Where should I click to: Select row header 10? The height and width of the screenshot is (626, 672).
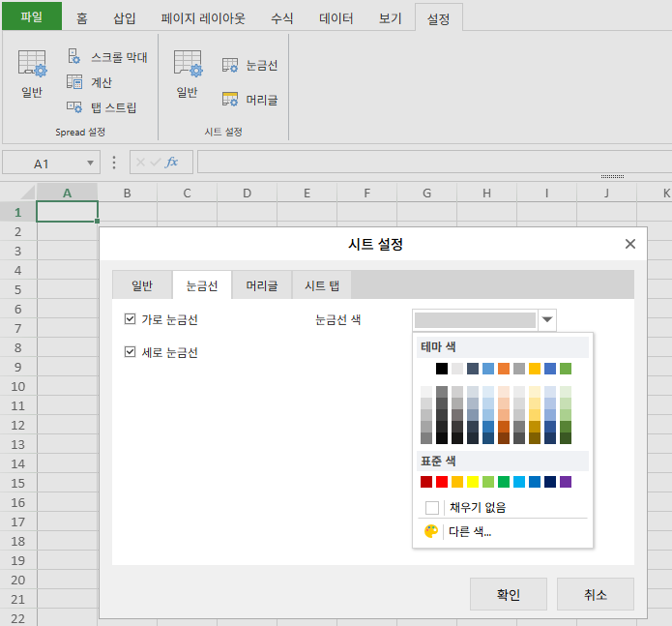(x=18, y=386)
